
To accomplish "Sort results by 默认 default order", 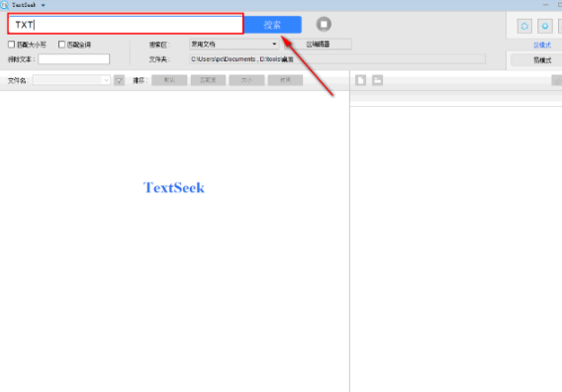I will (x=169, y=80).
